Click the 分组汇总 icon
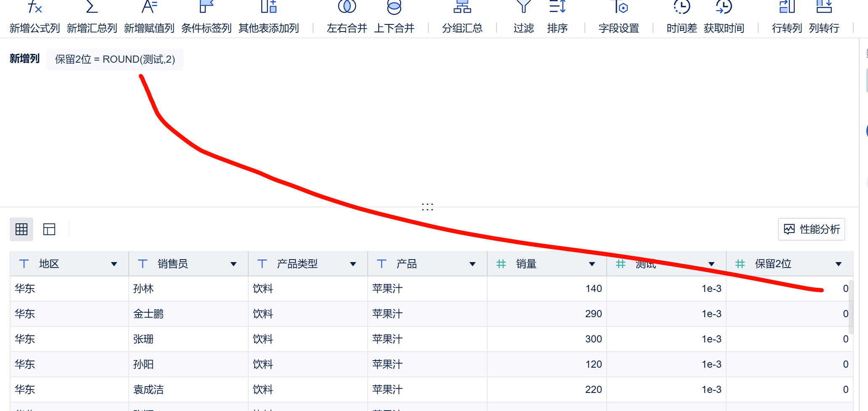This screenshot has height=411, width=868. click(x=462, y=7)
